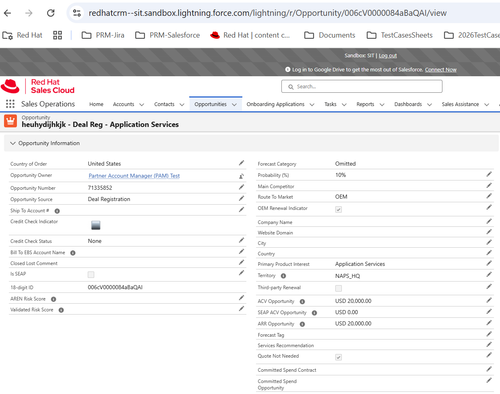Open Red Hat content bookmark
Viewport: 500px width, 394px height.
point(250,35)
